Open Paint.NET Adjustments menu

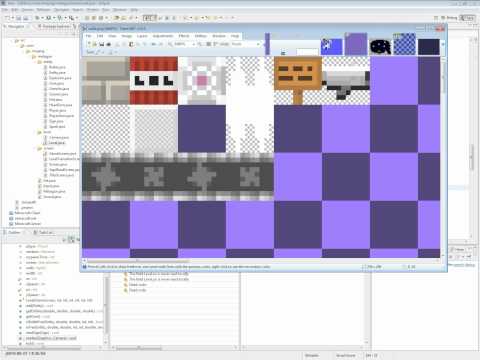click(163, 36)
